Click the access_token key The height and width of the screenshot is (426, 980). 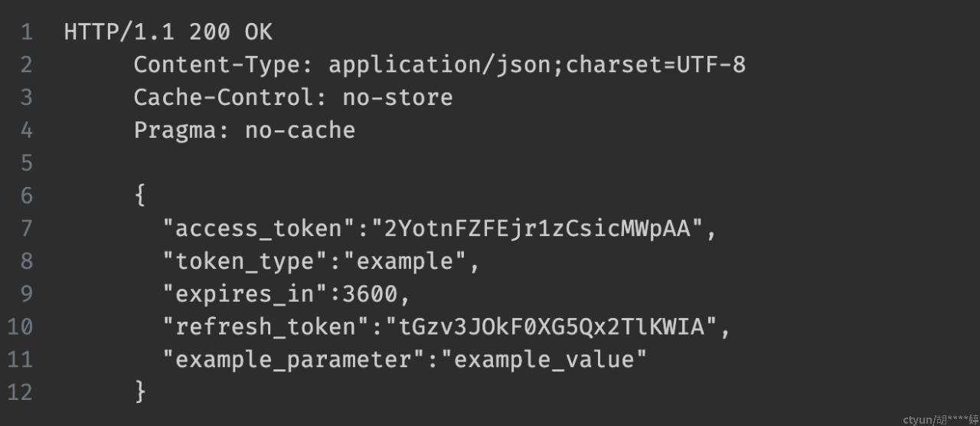(x=260, y=229)
